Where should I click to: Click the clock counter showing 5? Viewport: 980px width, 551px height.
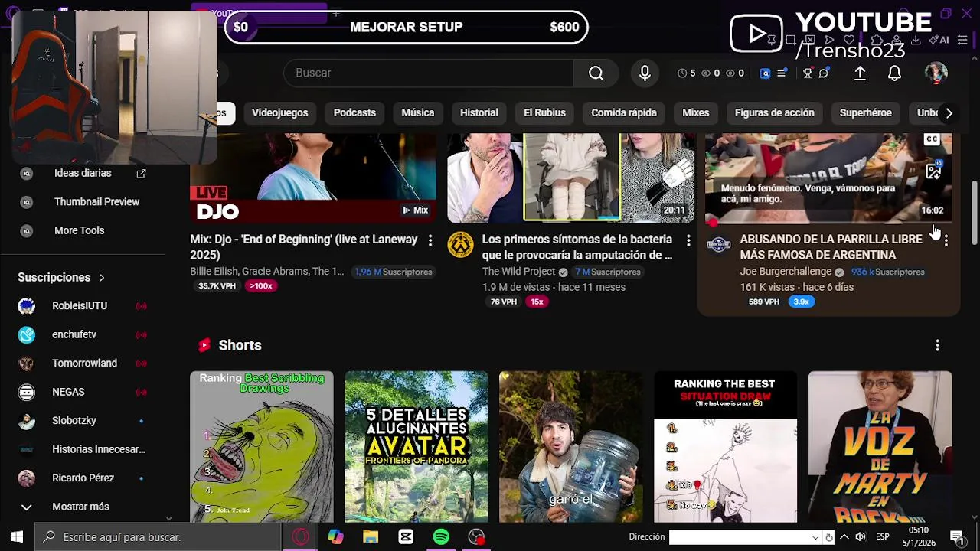pyautogui.click(x=687, y=73)
